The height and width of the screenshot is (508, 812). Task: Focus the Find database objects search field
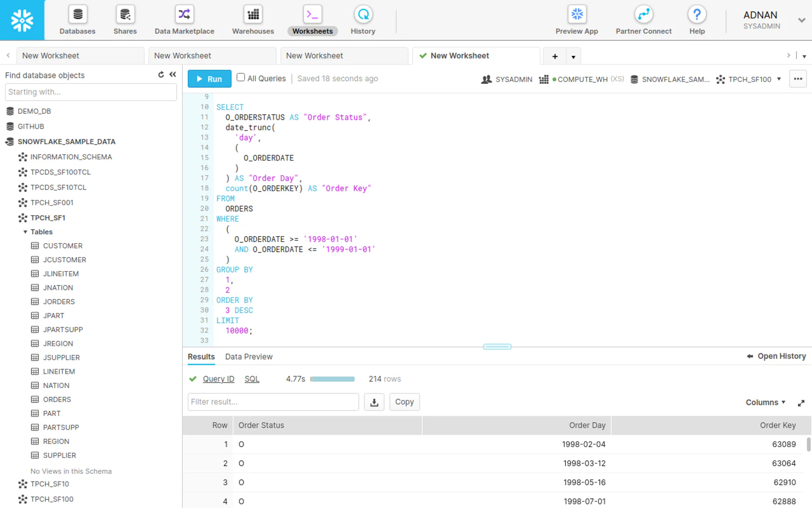[91, 92]
